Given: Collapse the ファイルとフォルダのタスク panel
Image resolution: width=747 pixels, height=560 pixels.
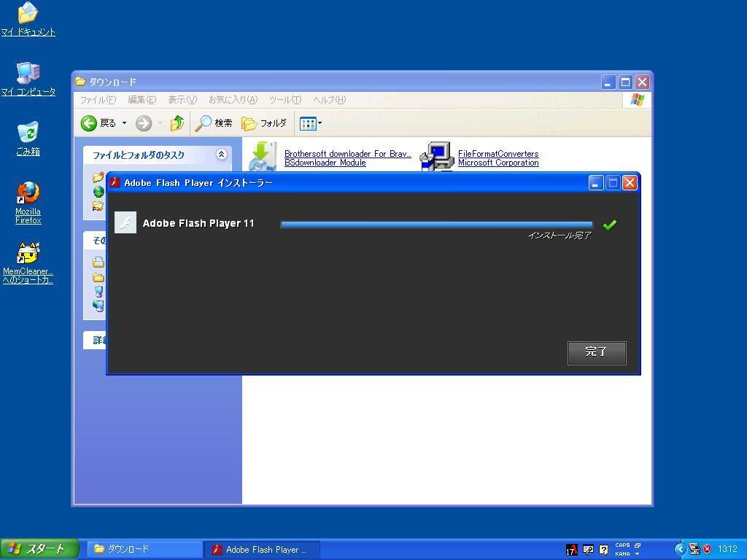Looking at the screenshot, I should pyautogui.click(x=221, y=155).
